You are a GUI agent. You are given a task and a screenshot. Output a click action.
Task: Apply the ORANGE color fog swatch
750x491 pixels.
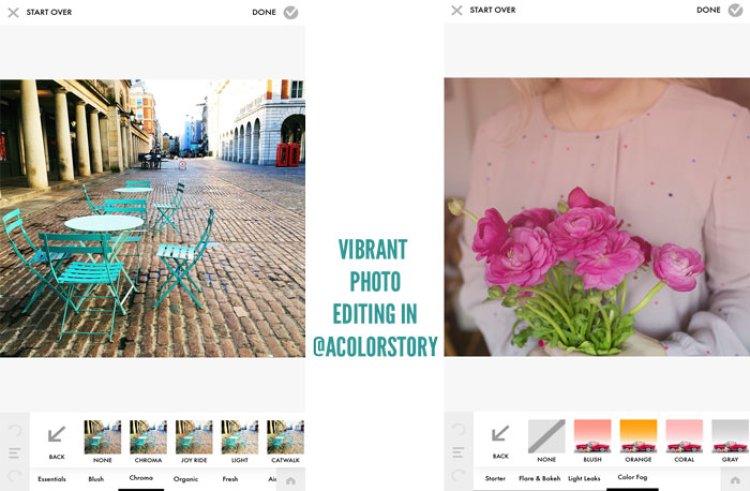tap(638, 436)
